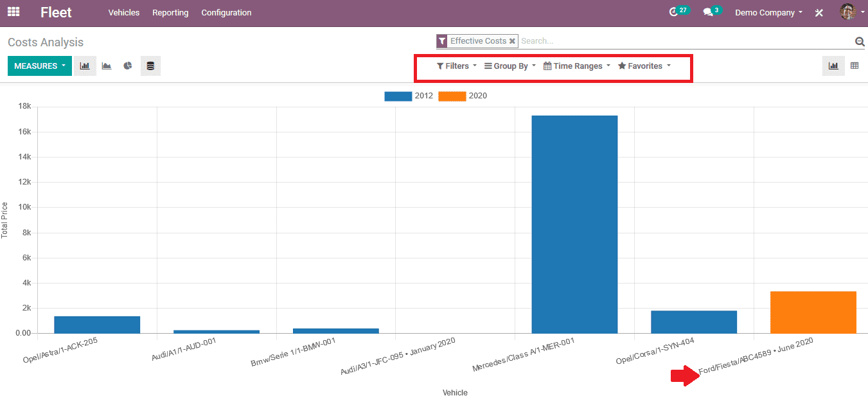Click the Bmw/Serie 1/1-BMW-001 bar

pyautogui.click(x=335, y=330)
